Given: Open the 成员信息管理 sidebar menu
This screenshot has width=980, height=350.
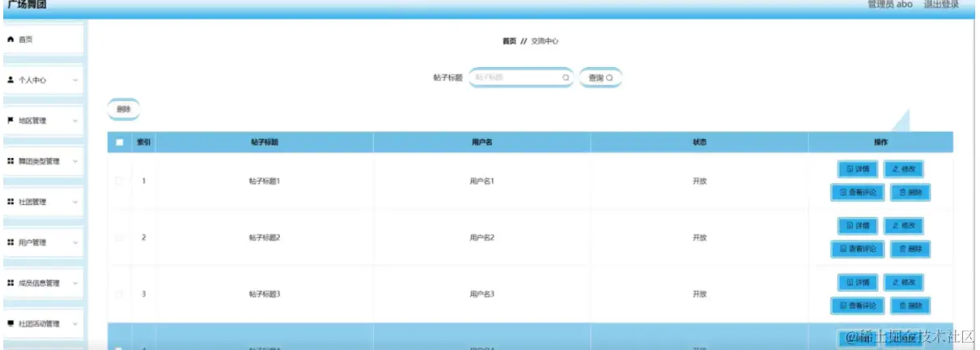Looking at the screenshot, I should pyautogui.click(x=42, y=283).
